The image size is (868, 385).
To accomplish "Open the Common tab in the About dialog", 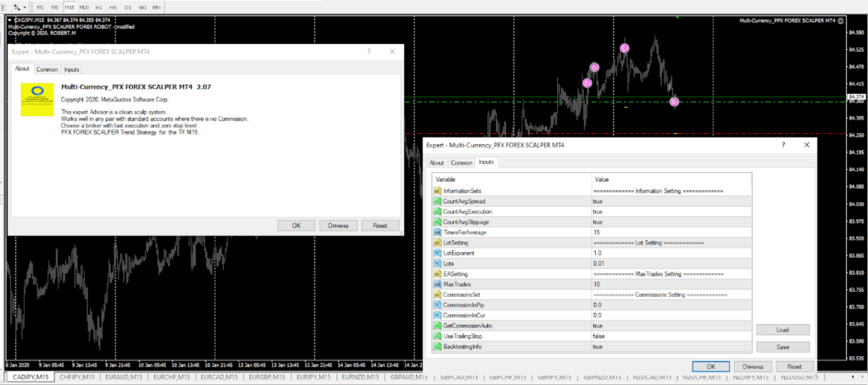I will tap(47, 70).
